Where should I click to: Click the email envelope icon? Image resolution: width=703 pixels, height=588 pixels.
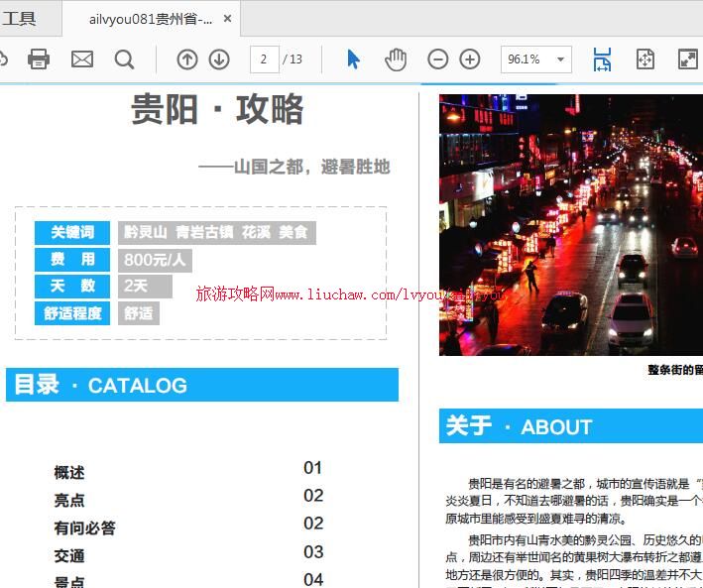tap(82, 59)
